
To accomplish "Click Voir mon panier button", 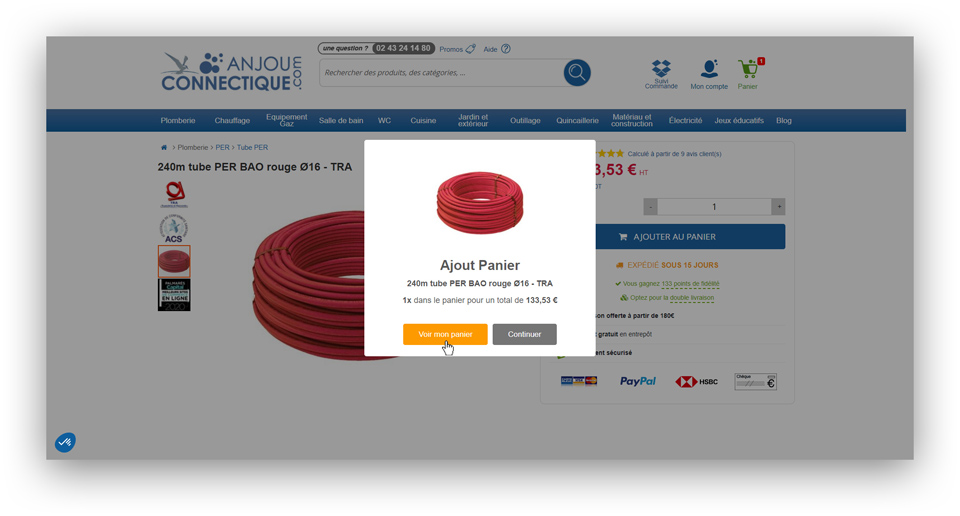I will coord(445,334).
